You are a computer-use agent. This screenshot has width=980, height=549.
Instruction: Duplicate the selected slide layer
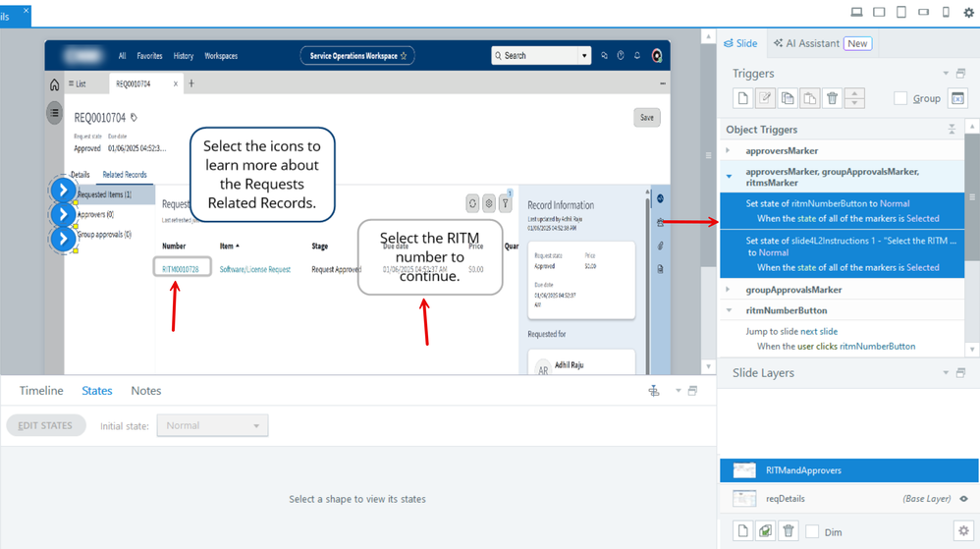[x=765, y=531]
